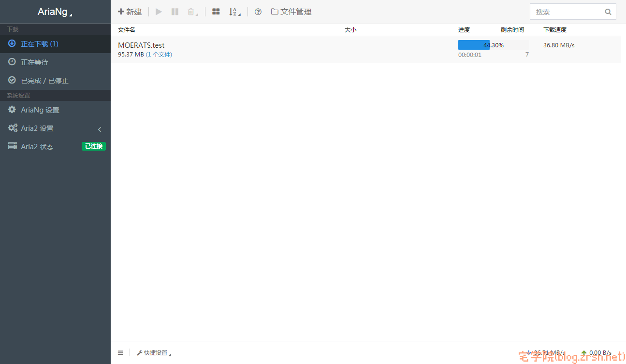626x364 pixels.
Task: Click the 36.80 MB/s speed value
Action: [559, 45]
